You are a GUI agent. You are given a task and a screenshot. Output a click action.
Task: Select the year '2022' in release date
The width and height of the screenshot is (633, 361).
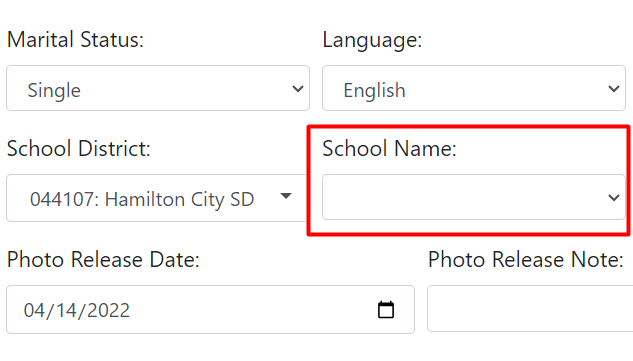[108, 311]
